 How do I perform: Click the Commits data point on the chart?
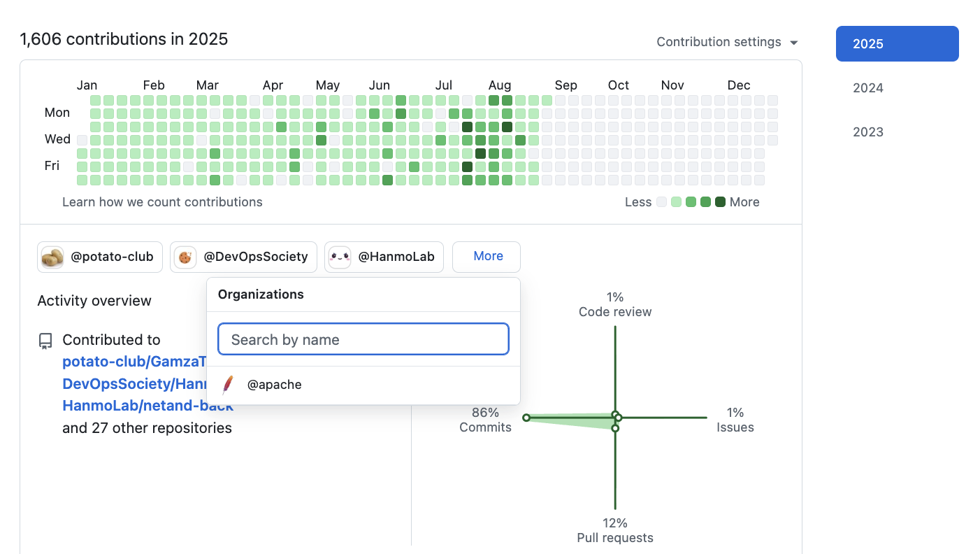pyautogui.click(x=526, y=418)
